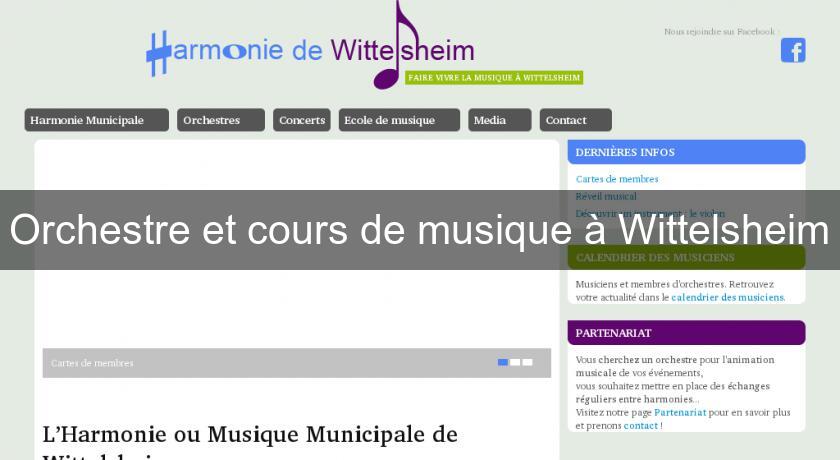Click the Cartes de membres slider caption
Screen dimensions: 840x460
click(92, 363)
